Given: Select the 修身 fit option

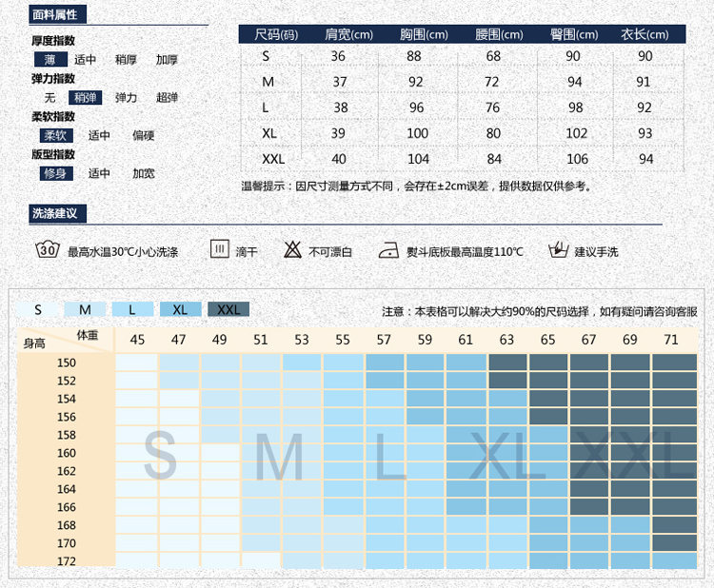Looking at the screenshot, I should (x=56, y=173).
